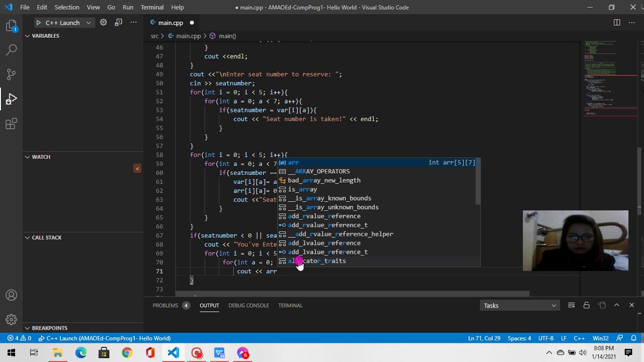The height and width of the screenshot is (362, 644).
Task: Select the arr suggestion in autocomplete list
Action: pyautogui.click(x=377, y=162)
